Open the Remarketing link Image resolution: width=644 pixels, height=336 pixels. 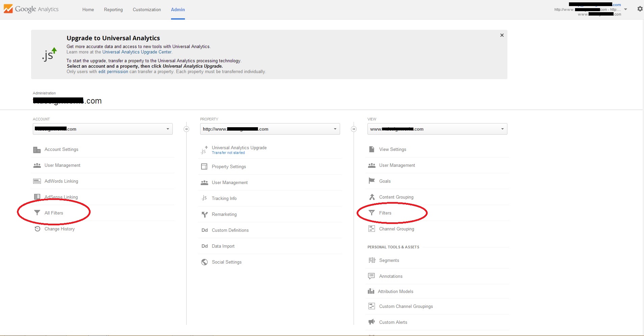click(224, 215)
